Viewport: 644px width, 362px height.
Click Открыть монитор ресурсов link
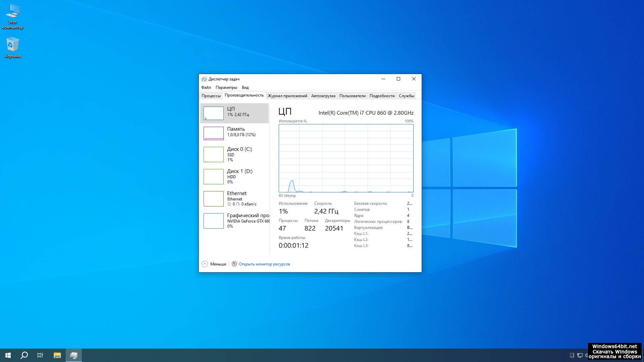[x=264, y=264]
